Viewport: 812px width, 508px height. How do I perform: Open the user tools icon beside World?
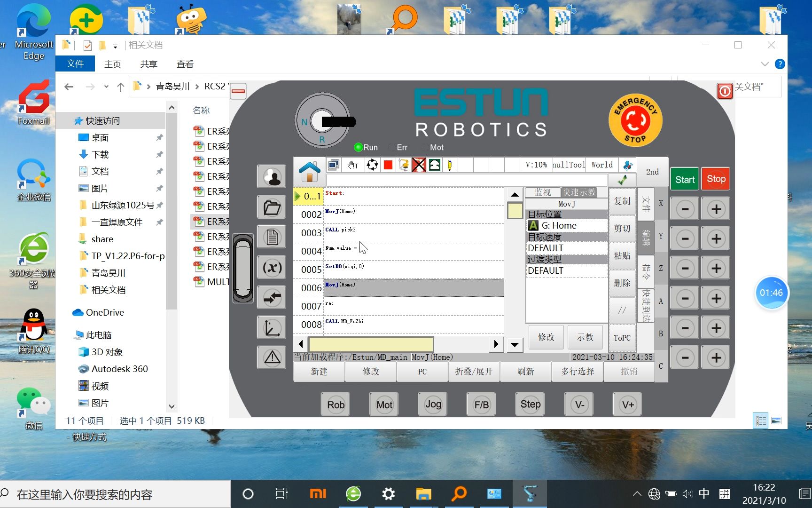(628, 165)
